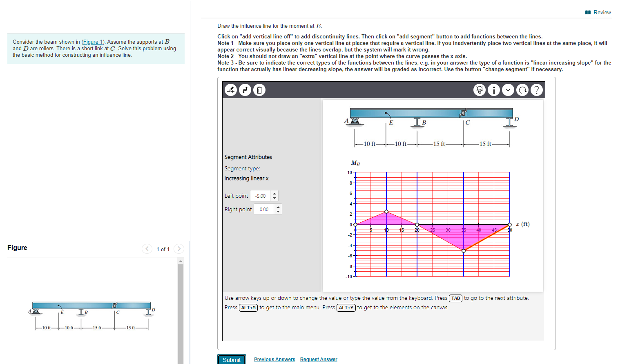The image size is (618, 364).
Task: Open the info icon in toolbar
Action: pyautogui.click(x=494, y=90)
